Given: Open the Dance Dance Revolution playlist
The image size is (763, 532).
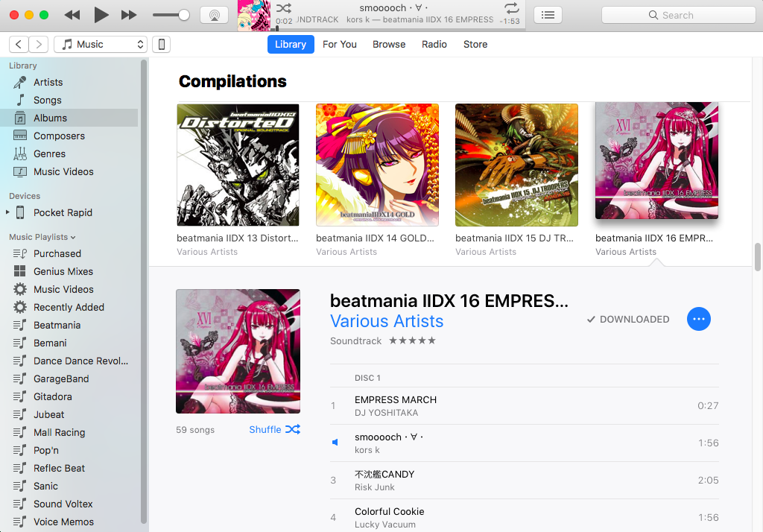Looking at the screenshot, I should pos(69,361).
